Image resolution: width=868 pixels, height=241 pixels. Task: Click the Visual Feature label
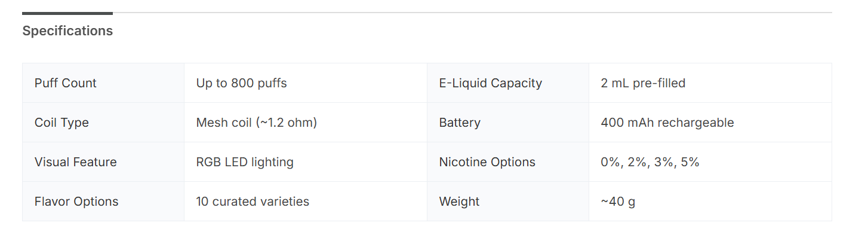(76, 162)
